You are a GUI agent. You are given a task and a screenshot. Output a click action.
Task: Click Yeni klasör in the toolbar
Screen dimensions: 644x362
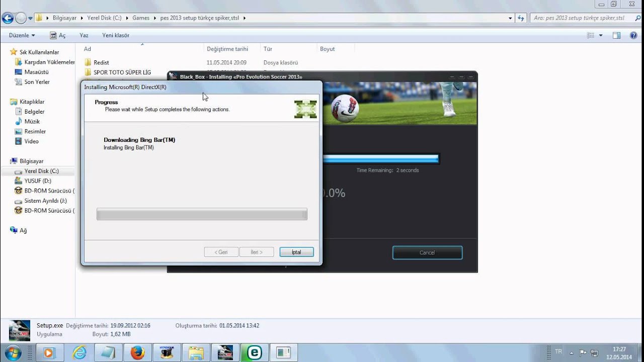(116, 35)
